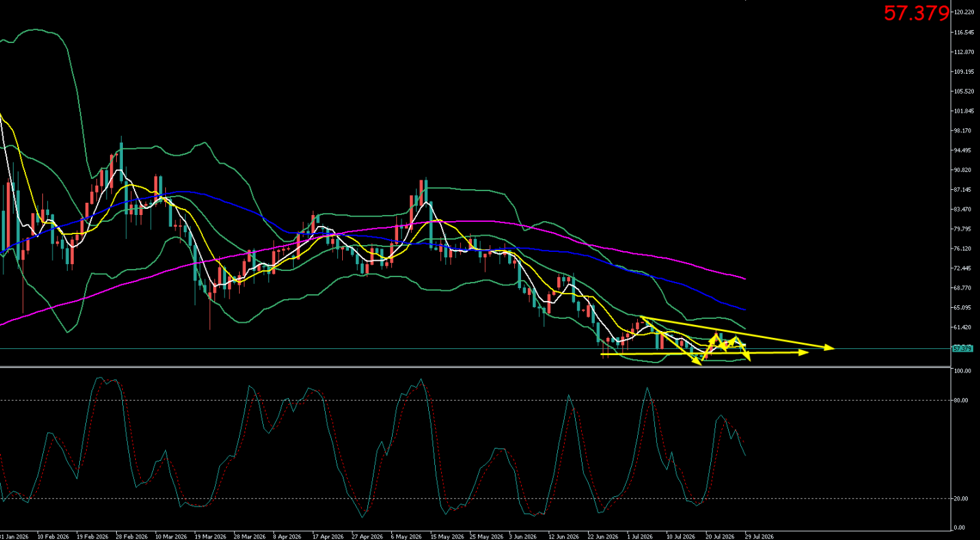
Task: Click the 10 Feb 2026 date label
Action: [52, 537]
